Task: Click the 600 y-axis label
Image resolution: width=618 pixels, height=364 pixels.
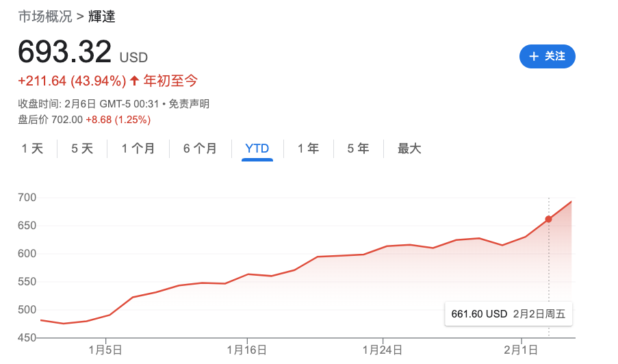Action: pyautogui.click(x=27, y=254)
